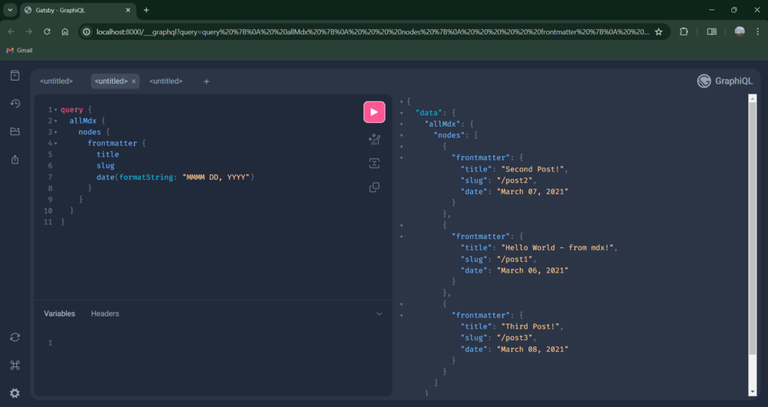The height and width of the screenshot is (407, 768).
Task: Open the keyboard shortcuts dialog
Action: coord(15,365)
